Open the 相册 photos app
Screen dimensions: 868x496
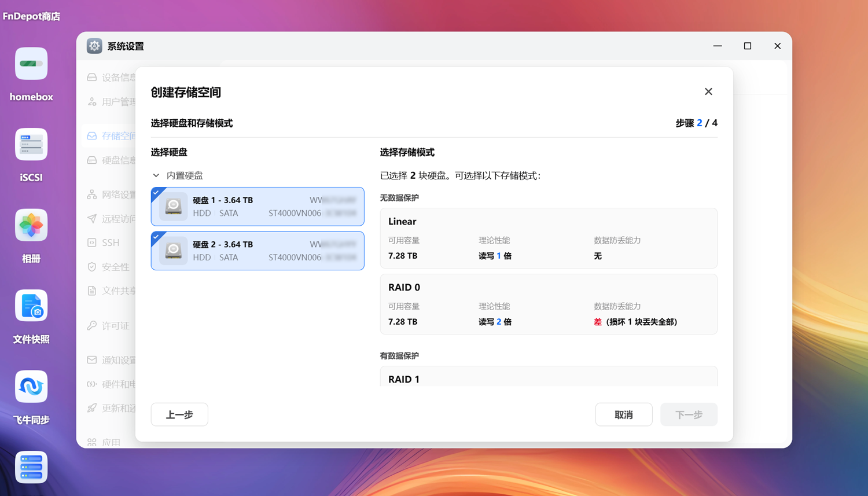point(31,225)
